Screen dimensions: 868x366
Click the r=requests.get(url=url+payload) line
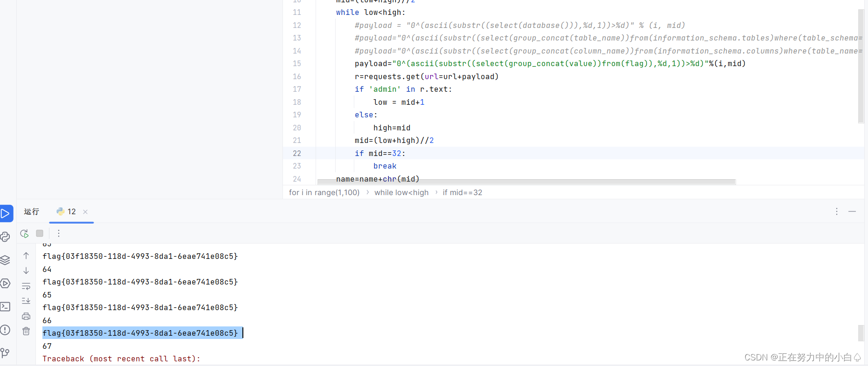[x=427, y=76]
